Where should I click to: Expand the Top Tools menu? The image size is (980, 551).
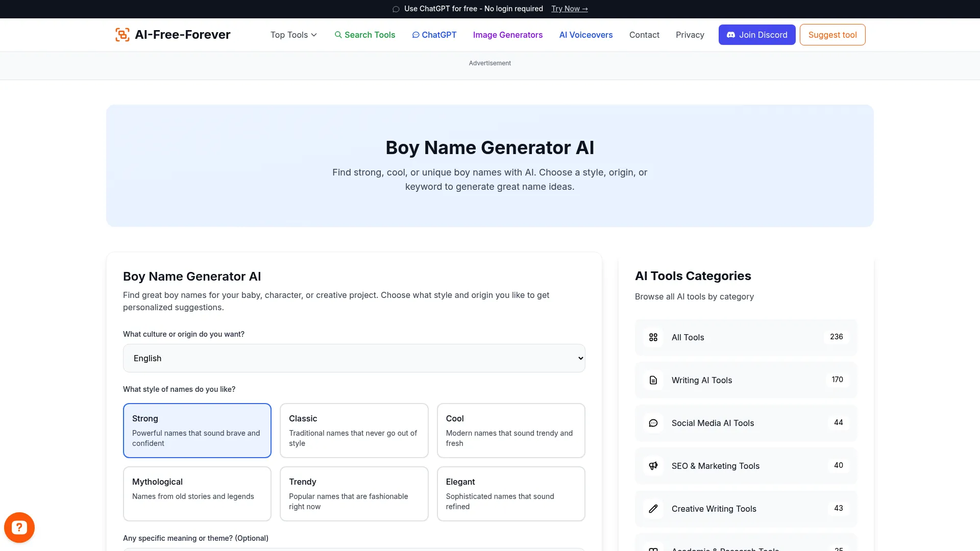[x=293, y=35]
